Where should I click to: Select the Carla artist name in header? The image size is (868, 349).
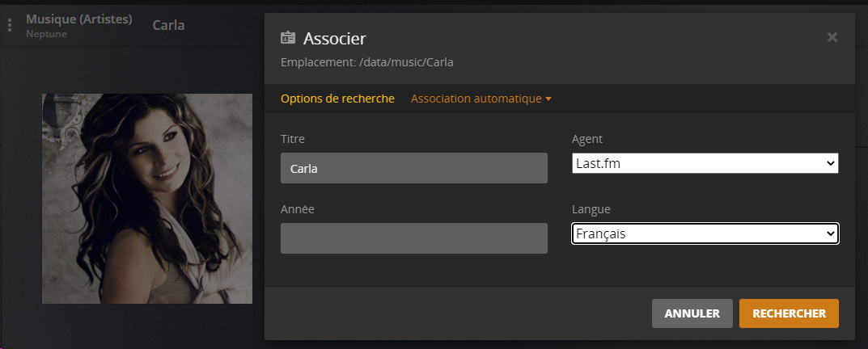pyautogui.click(x=168, y=25)
